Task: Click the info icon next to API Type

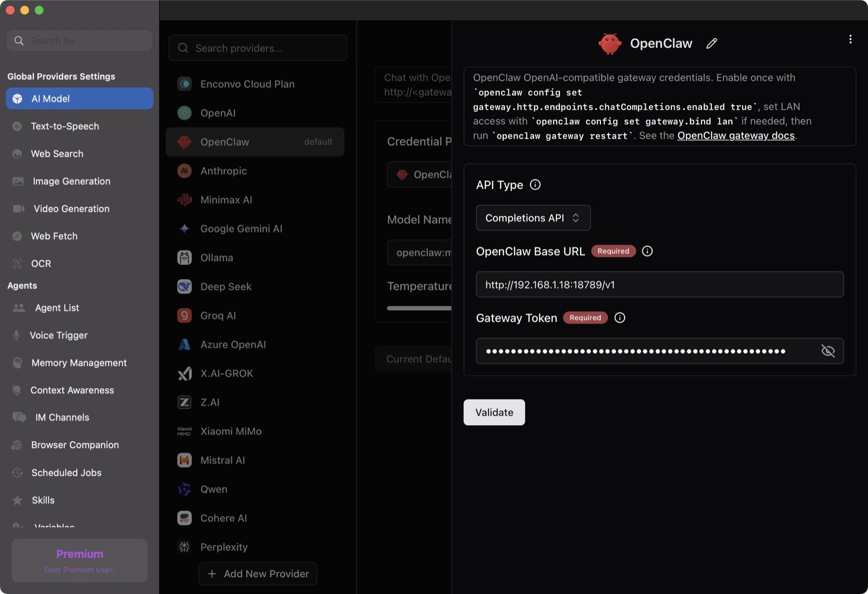Action: click(x=535, y=185)
